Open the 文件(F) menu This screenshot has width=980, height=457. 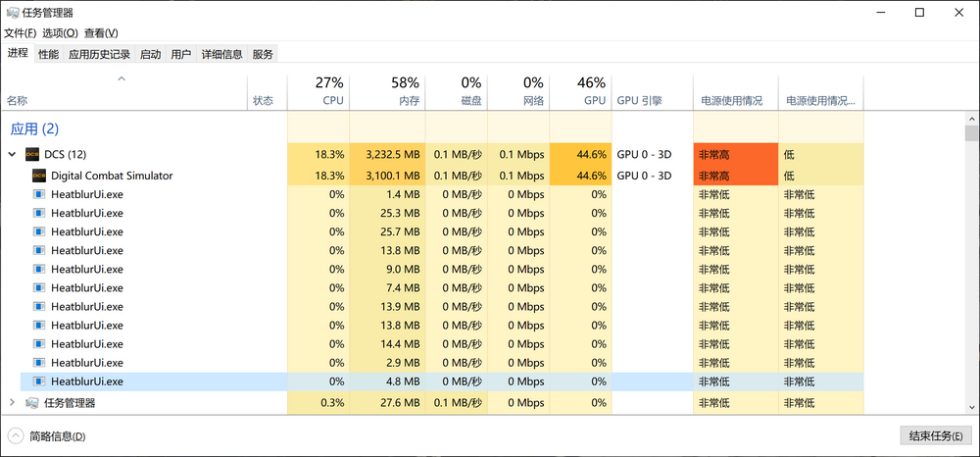coord(20,33)
